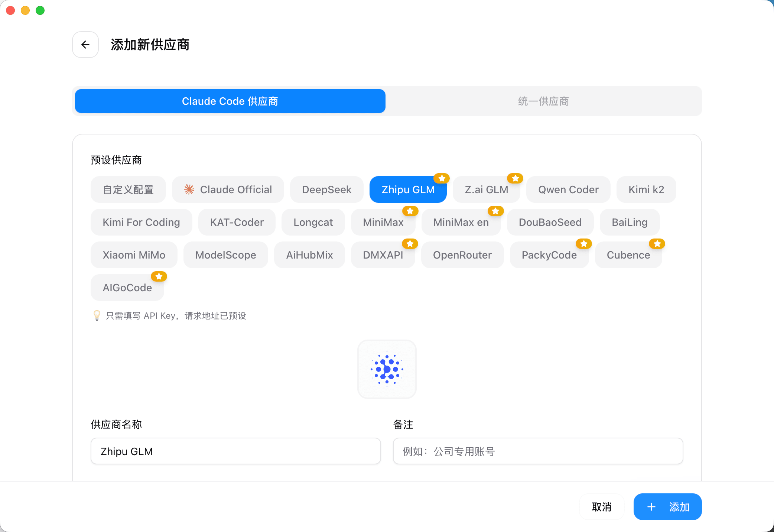Click the Zhipu GLM logo preview image
This screenshot has height=532, width=774.
[387, 369]
